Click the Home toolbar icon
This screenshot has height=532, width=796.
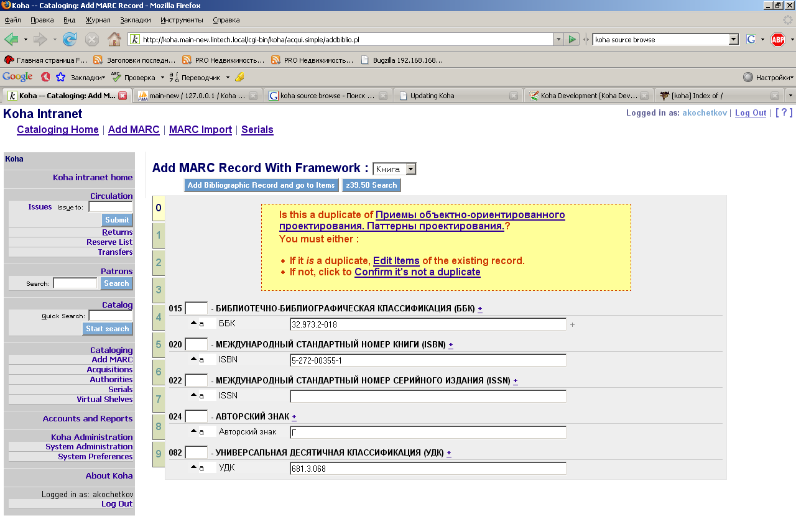(114, 40)
